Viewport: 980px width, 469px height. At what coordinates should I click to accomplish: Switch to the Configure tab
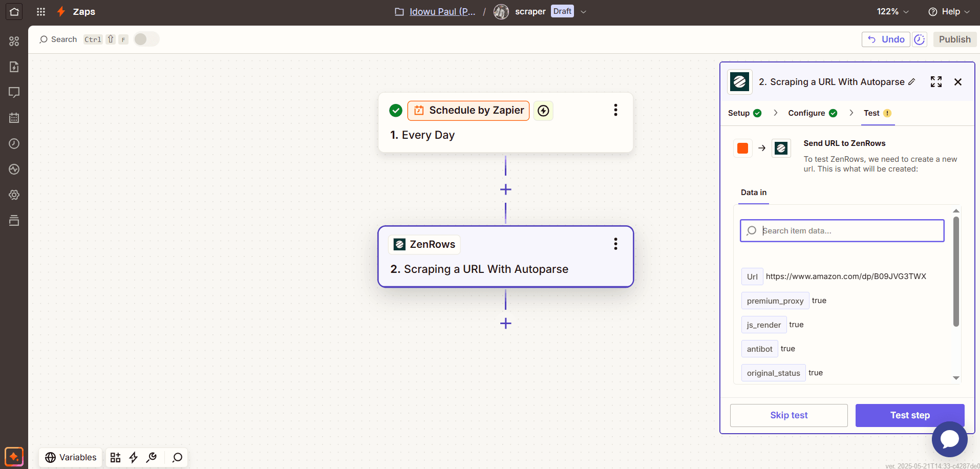point(813,113)
